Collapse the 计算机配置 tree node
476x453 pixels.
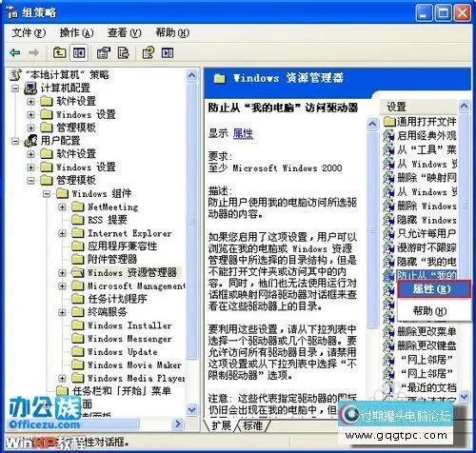pyautogui.click(x=15, y=89)
